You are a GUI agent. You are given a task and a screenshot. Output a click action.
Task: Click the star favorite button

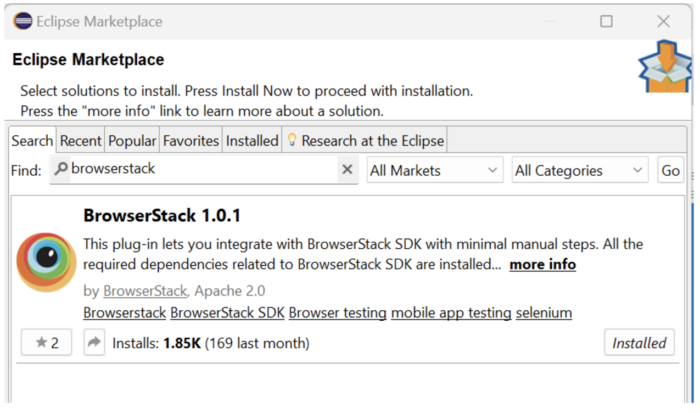click(46, 343)
